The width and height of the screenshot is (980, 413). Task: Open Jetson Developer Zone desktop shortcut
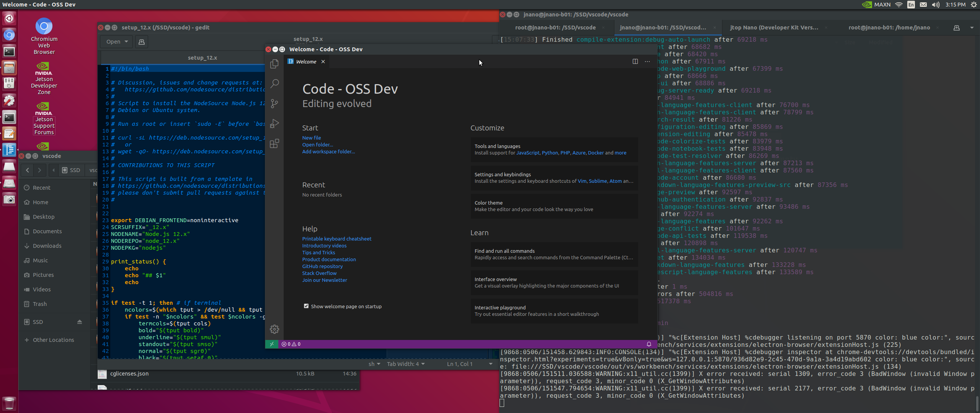[x=44, y=78]
